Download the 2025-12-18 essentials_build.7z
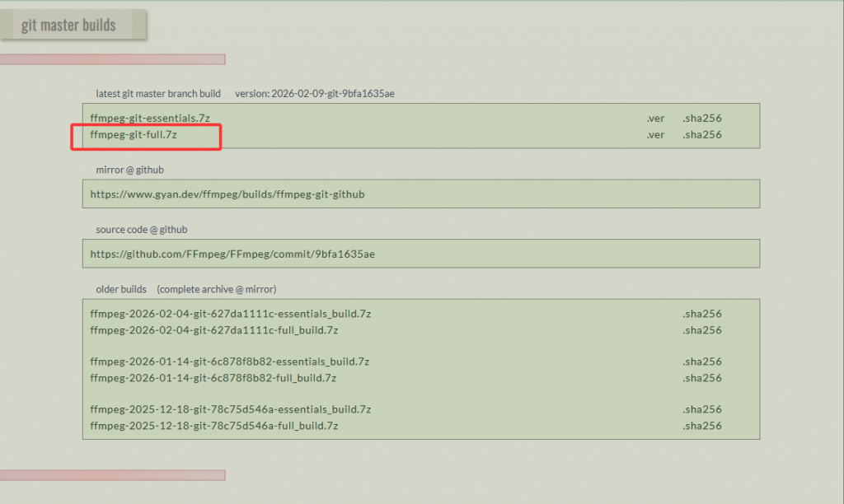The height and width of the screenshot is (504, 844). (231, 409)
